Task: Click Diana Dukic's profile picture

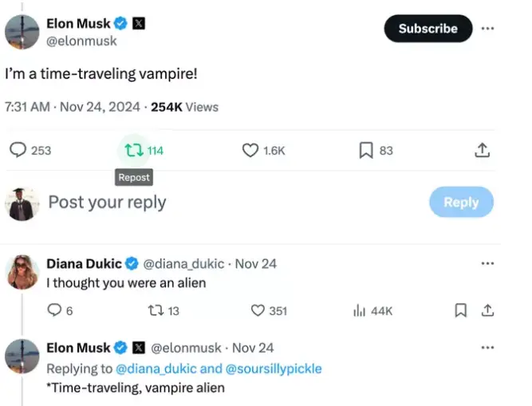Action: coord(22,273)
